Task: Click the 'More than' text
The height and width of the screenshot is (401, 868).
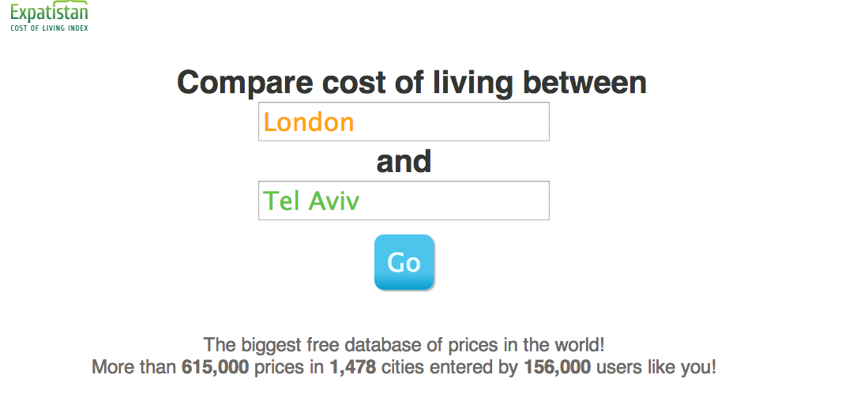Action: [x=134, y=367]
